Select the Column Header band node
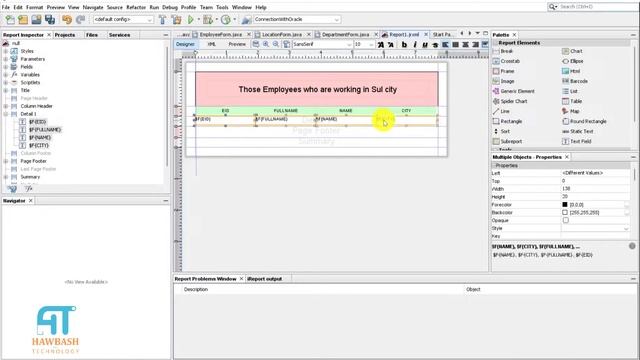 point(36,106)
